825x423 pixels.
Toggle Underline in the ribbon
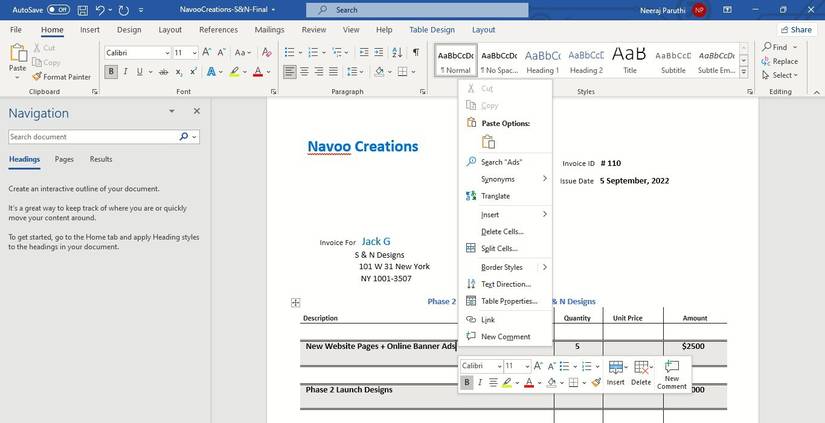(139, 72)
